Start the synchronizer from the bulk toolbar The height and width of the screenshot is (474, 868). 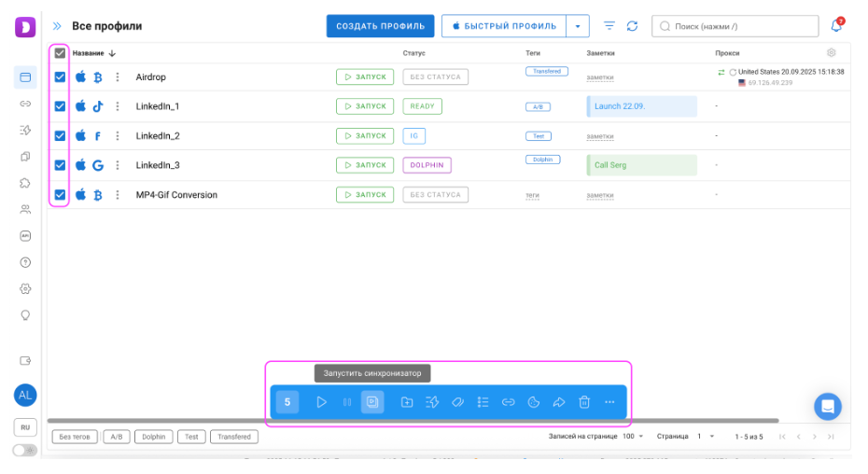(372, 402)
